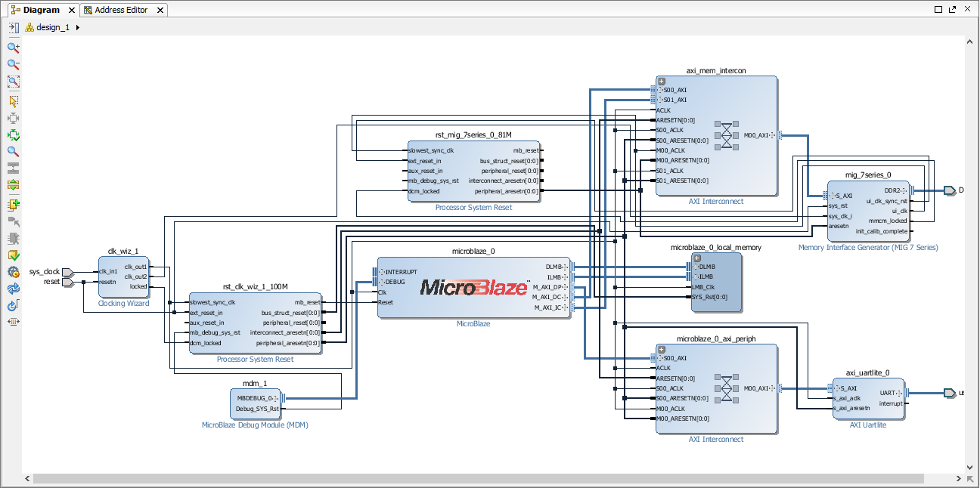Close the Diagram tab
The height and width of the screenshot is (488, 980).
pyautogui.click(x=72, y=11)
